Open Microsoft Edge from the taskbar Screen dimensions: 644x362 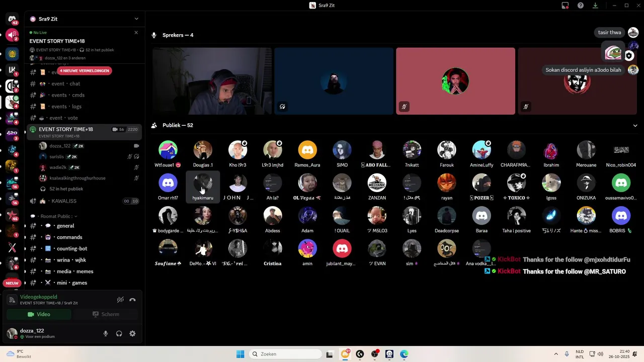click(404, 354)
